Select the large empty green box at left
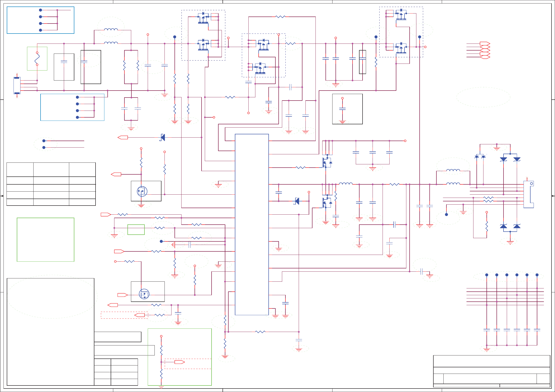Image resolution: width=555 pixels, height=392 pixels. click(x=45, y=240)
